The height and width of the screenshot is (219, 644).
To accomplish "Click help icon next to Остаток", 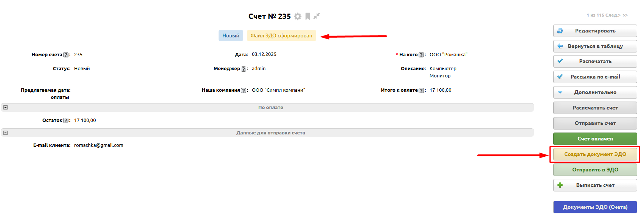I will tap(66, 120).
